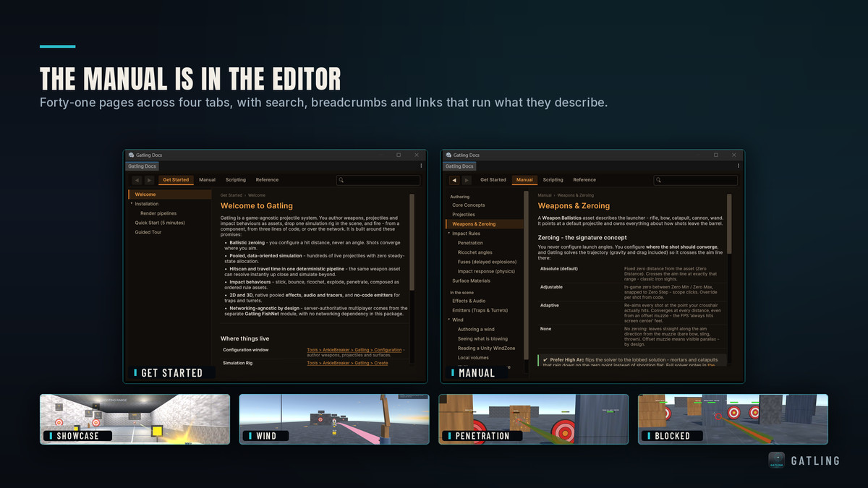Click the Manual breadcrumb above the Weapons & Zeroing heading
Screen dimensions: 868x488
pos(545,195)
